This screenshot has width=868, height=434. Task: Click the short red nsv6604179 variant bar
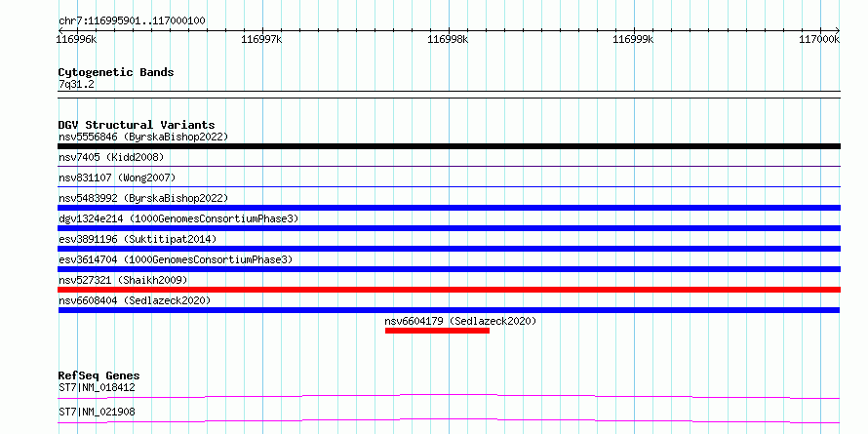437,331
